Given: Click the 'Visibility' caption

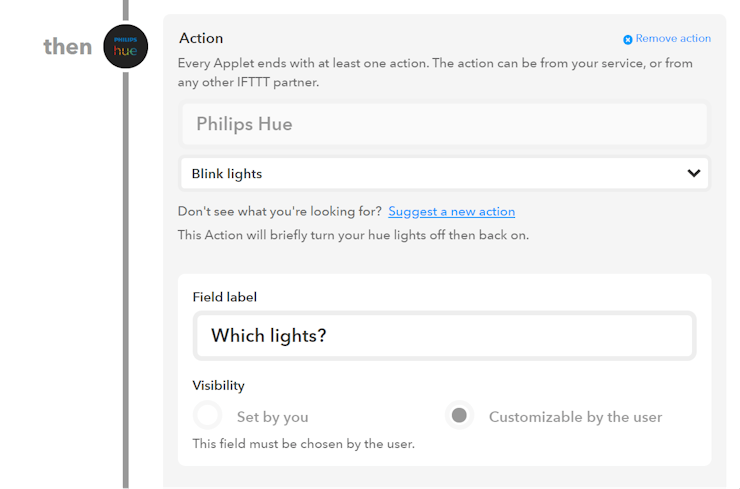Looking at the screenshot, I should (219, 386).
